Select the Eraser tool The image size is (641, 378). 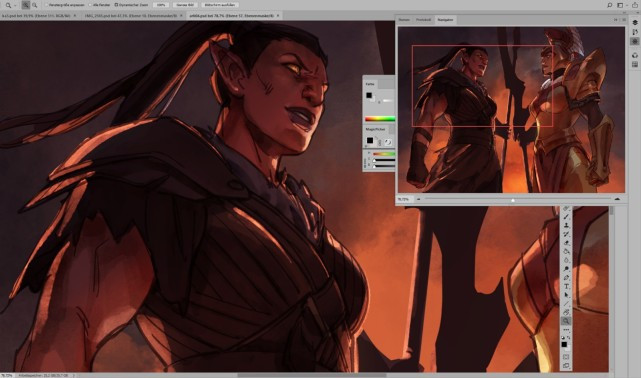pos(566,243)
